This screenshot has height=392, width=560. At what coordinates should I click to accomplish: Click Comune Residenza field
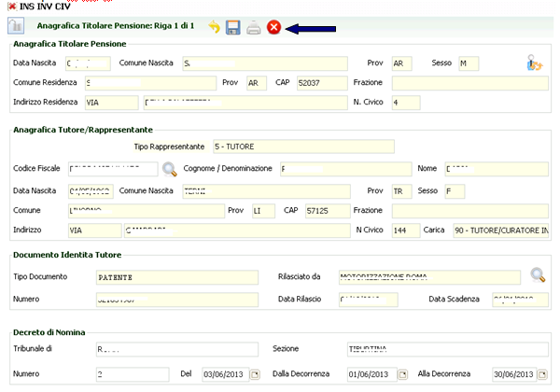[x=150, y=83]
